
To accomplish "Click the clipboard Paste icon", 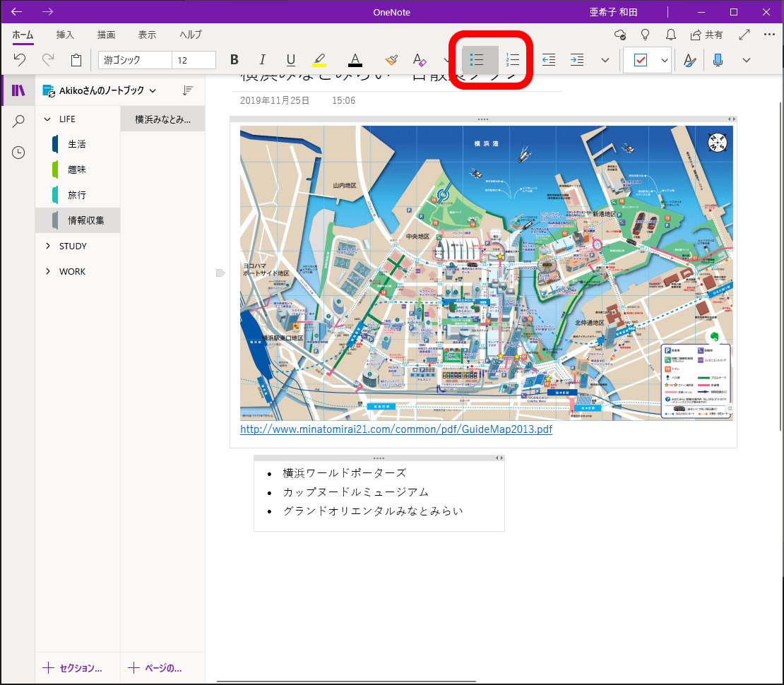I will coord(76,60).
